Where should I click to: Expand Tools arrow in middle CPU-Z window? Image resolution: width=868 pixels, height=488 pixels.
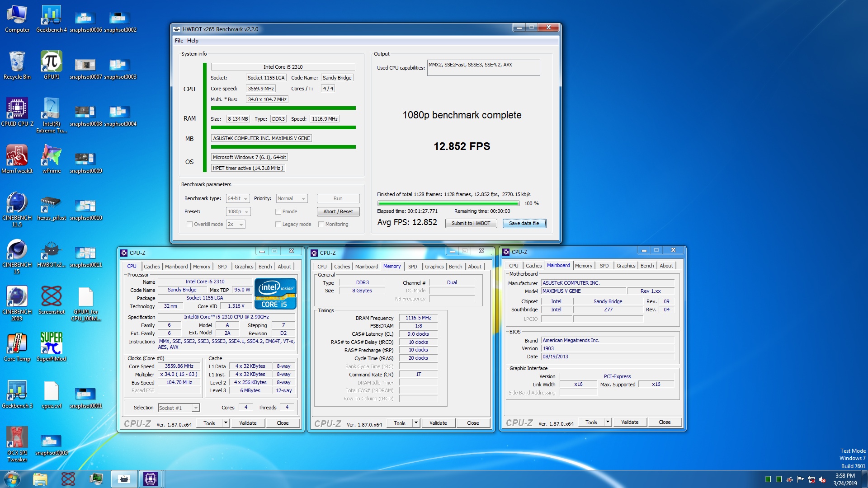click(x=416, y=423)
